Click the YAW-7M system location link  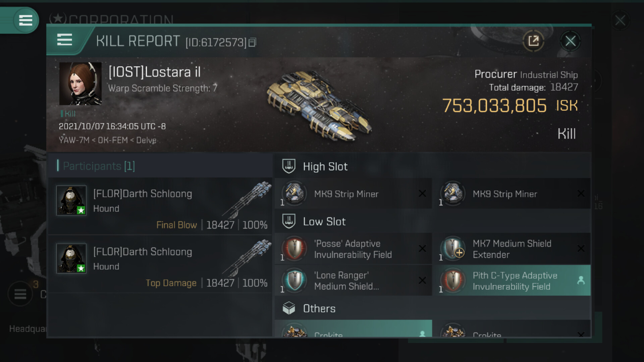[x=74, y=140]
